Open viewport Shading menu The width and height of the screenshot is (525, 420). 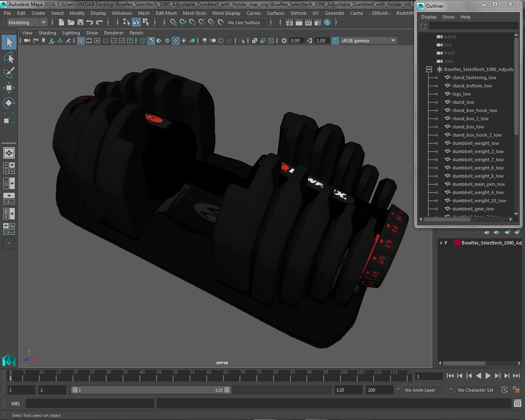[47, 33]
